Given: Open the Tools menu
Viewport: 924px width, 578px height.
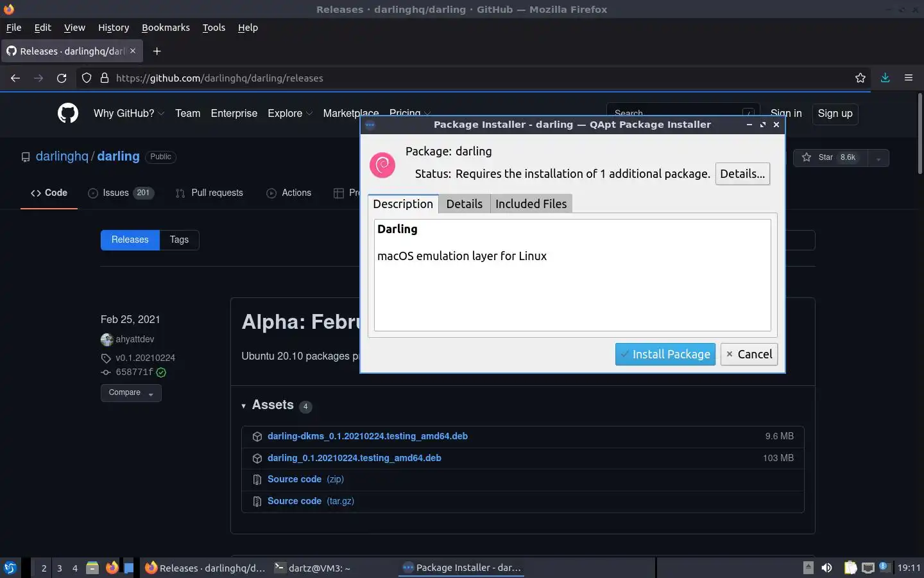Looking at the screenshot, I should coord(214,28).
